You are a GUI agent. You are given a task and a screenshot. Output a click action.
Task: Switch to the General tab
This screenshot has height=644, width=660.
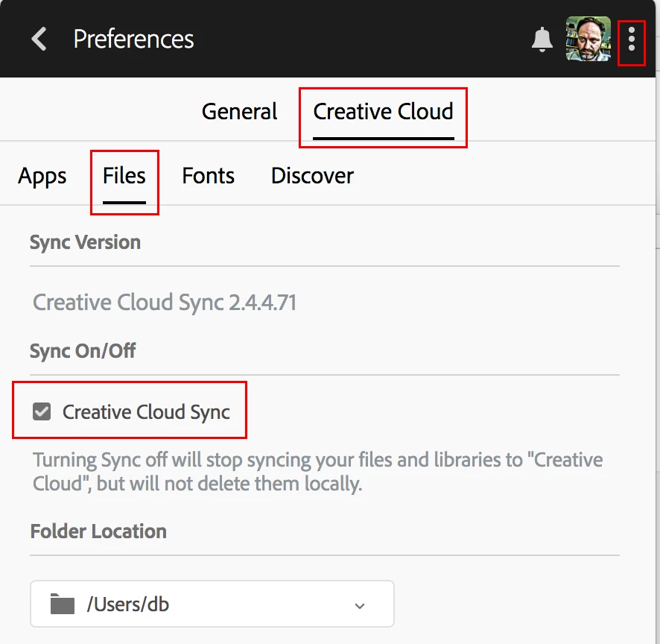click(x=239, y=112)
